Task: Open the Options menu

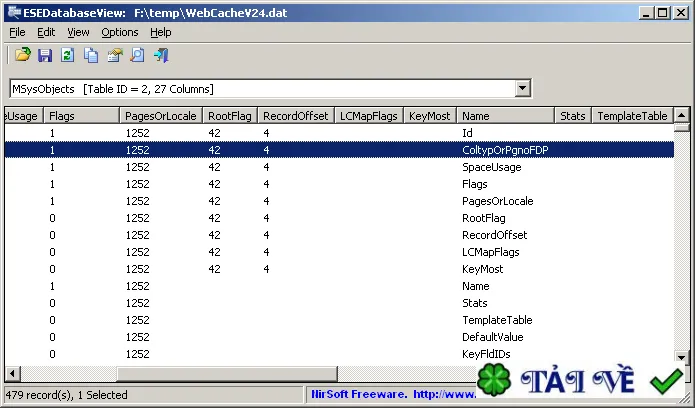Action: coord(120,32)
